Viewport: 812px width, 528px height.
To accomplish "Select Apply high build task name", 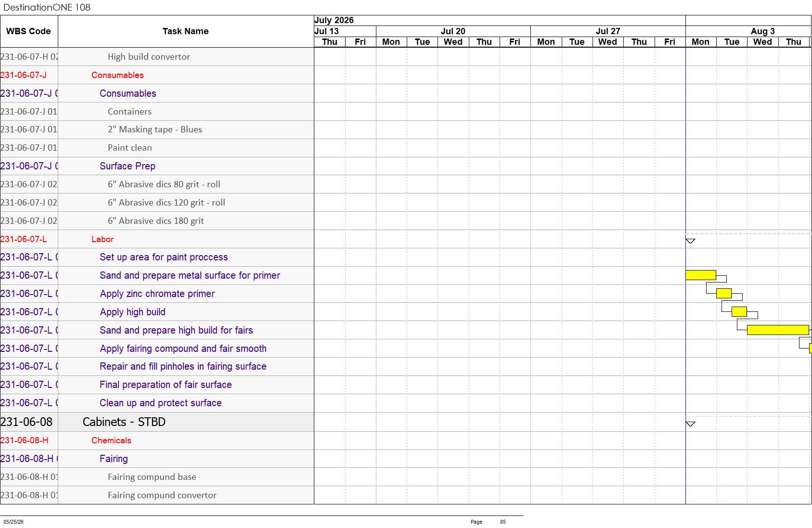I will pyautogui.click(x=133, y=312).
